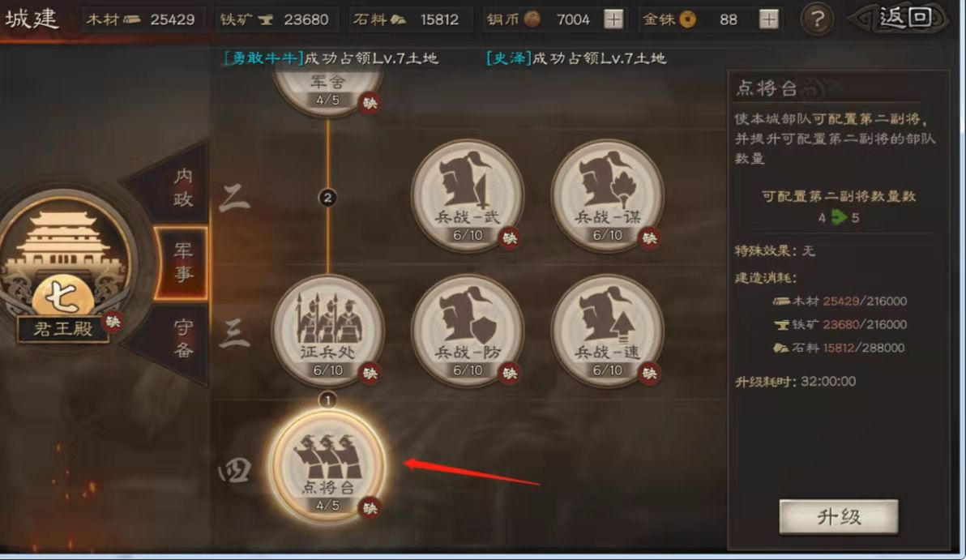
Task: Click the 升级 upgrade button
Action: pos(839,516)
